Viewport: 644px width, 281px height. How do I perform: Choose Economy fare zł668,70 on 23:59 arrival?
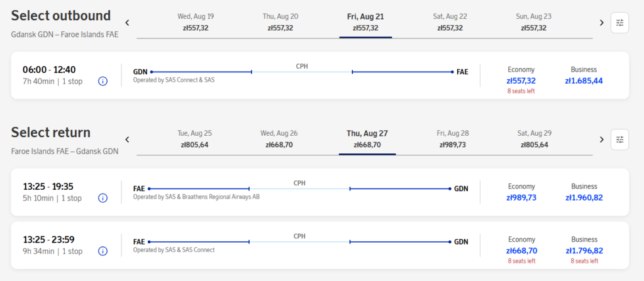(x=521, y=250)
